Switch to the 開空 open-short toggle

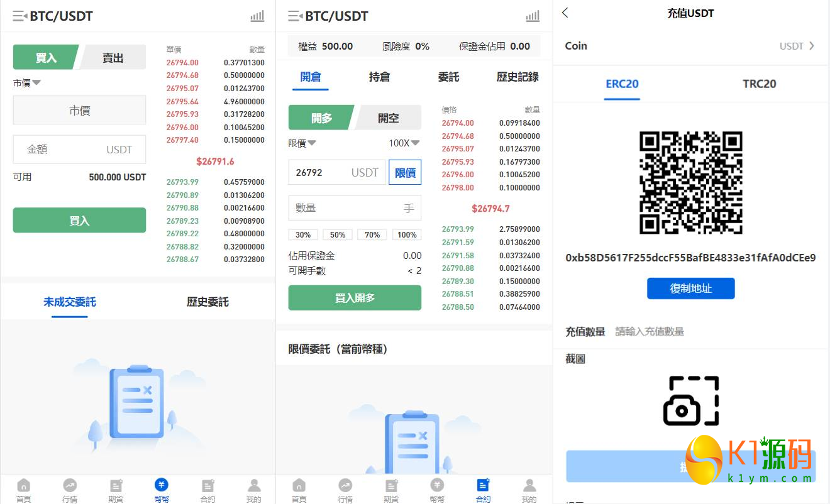[389, 118]
